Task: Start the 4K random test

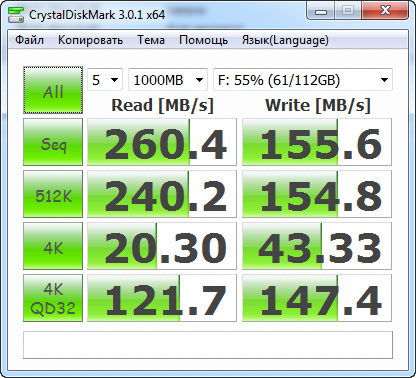Action: pos(53,246)
